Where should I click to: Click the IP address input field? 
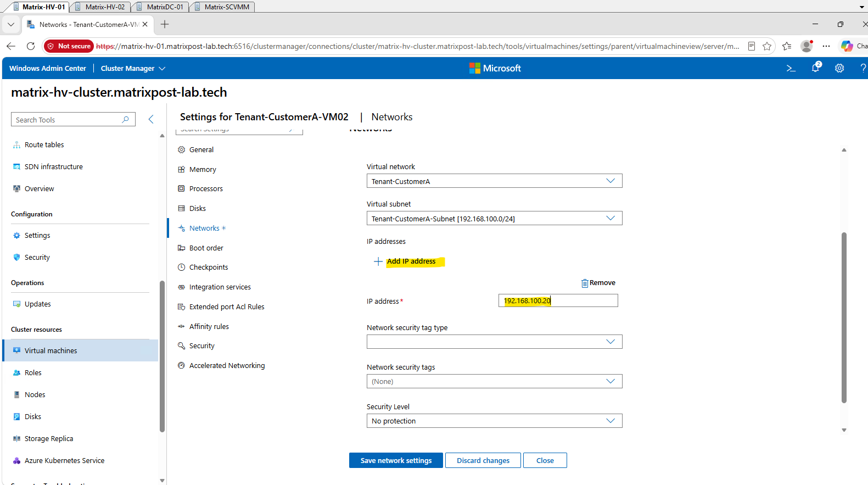click(558, 300)
